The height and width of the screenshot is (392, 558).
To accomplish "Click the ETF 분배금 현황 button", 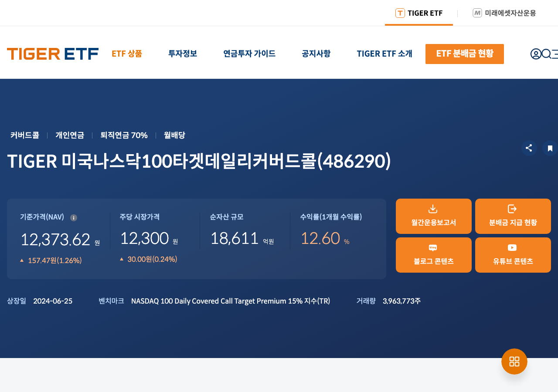I will pos(465,54).
